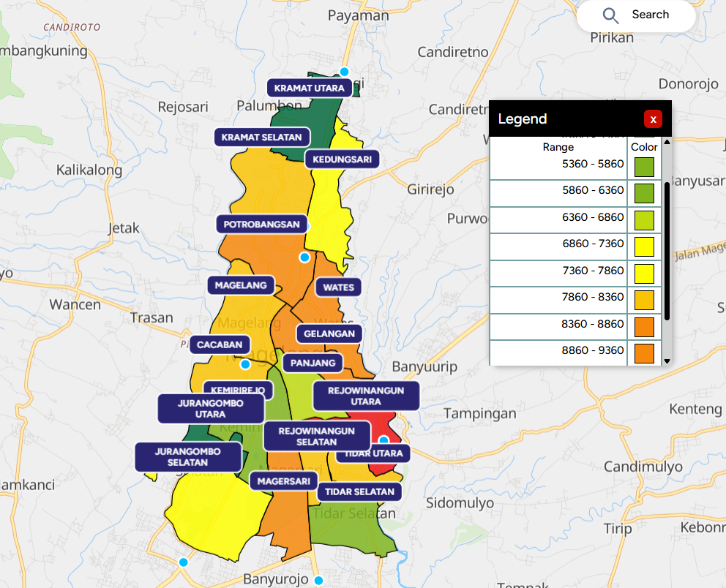Select the Jurangombo Selatan label
Image resolution: width=726 pixels, height=588 pixels.
189,457
